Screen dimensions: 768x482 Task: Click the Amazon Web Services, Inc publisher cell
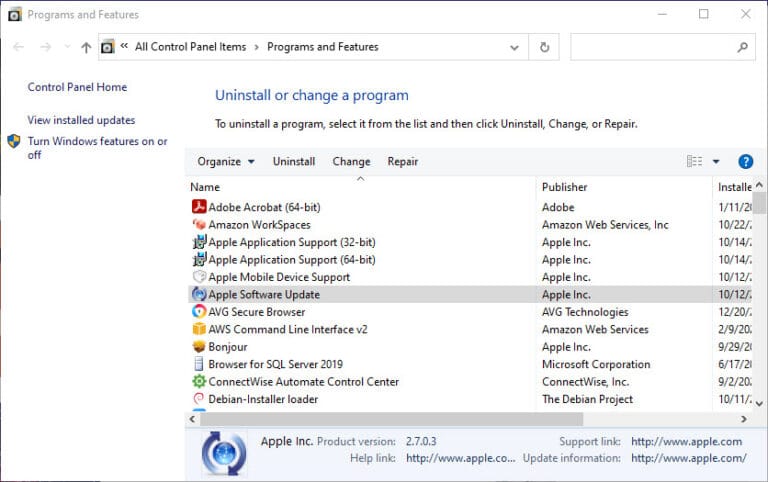(605, 224)
